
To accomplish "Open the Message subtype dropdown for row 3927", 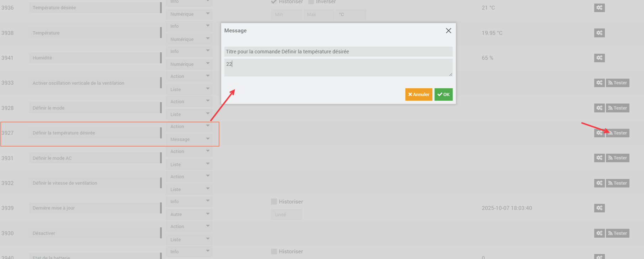I will [x=189, y=139].
